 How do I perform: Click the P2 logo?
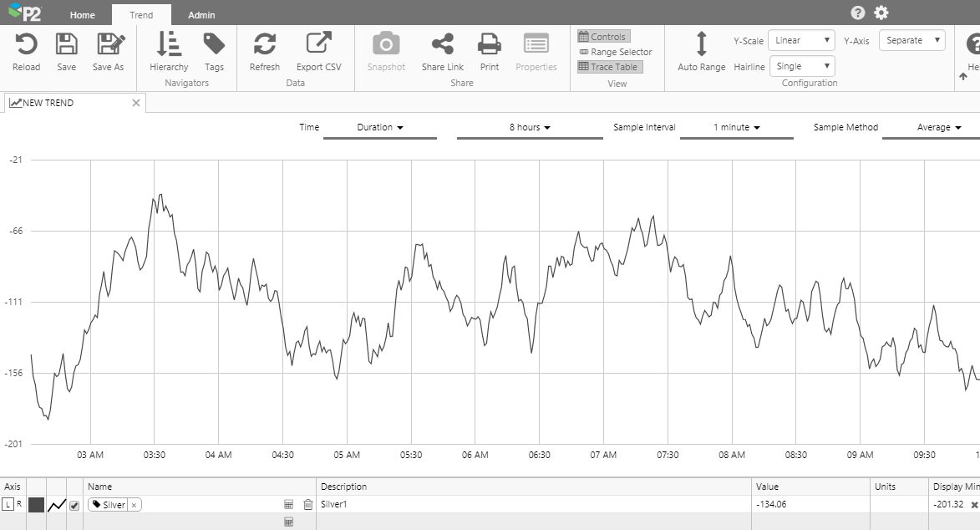pos(25,12)
